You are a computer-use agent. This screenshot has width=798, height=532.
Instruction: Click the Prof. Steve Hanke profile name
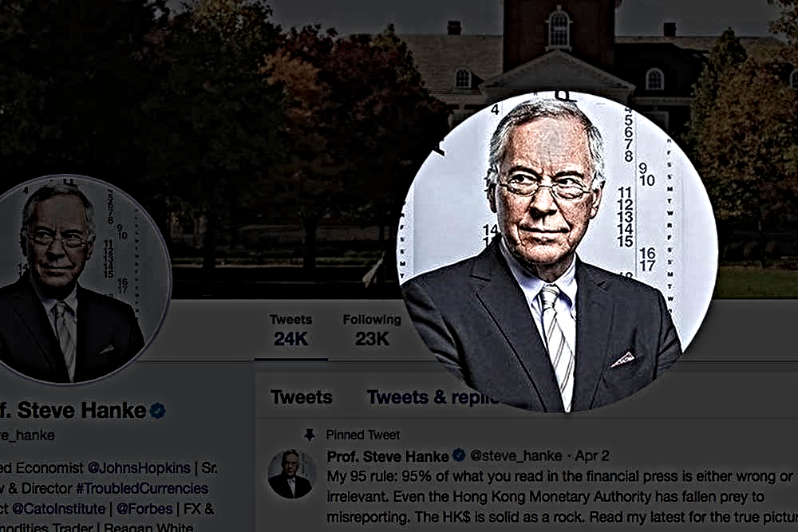(x=73, y=410)
